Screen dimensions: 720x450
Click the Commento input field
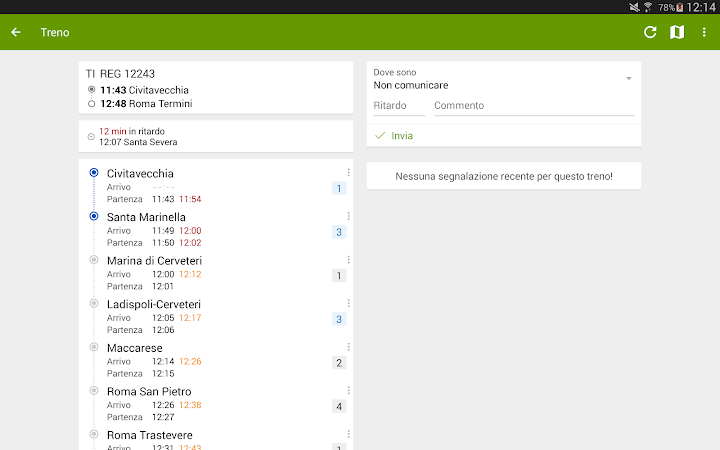click(x=534, y=106)
